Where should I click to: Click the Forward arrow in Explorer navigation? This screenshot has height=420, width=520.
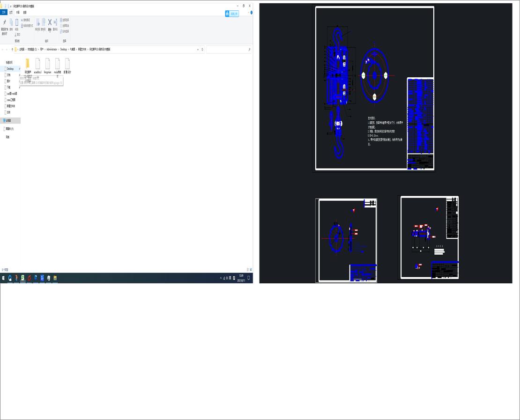pos(7,49)
